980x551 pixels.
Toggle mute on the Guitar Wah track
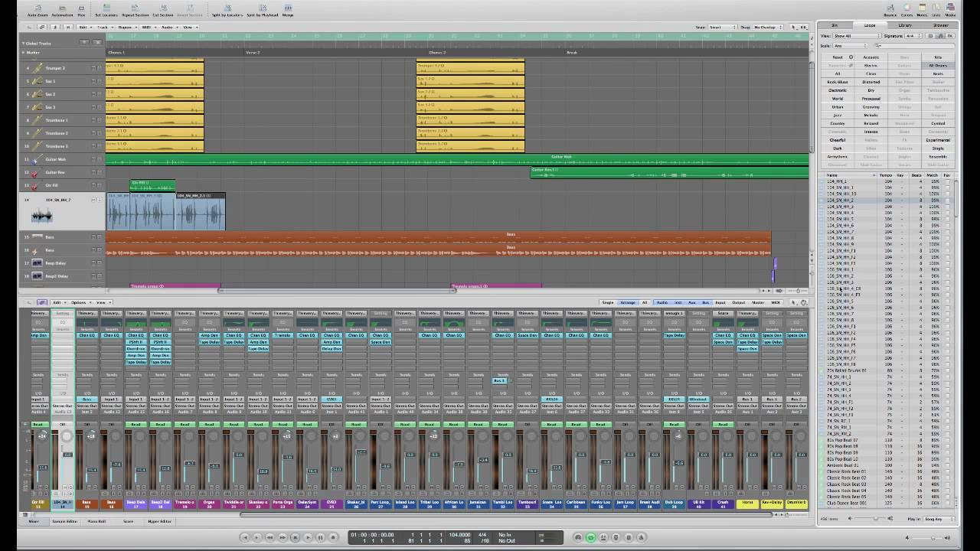94,159
